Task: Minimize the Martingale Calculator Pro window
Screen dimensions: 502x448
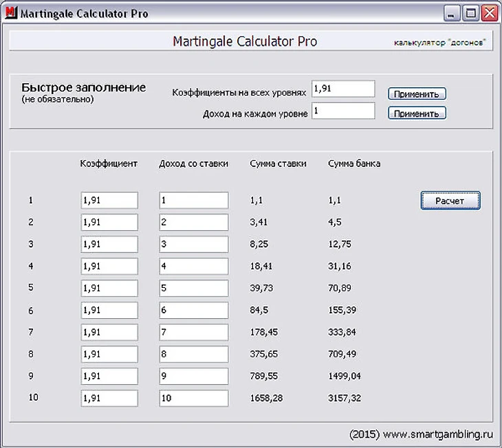Action: 452,13
